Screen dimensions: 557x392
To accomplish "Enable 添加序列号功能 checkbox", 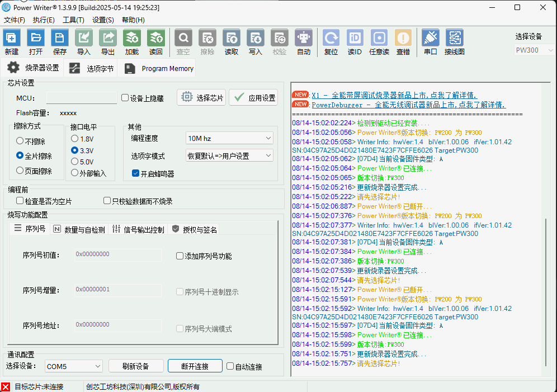I will click(x=180, y=256).
